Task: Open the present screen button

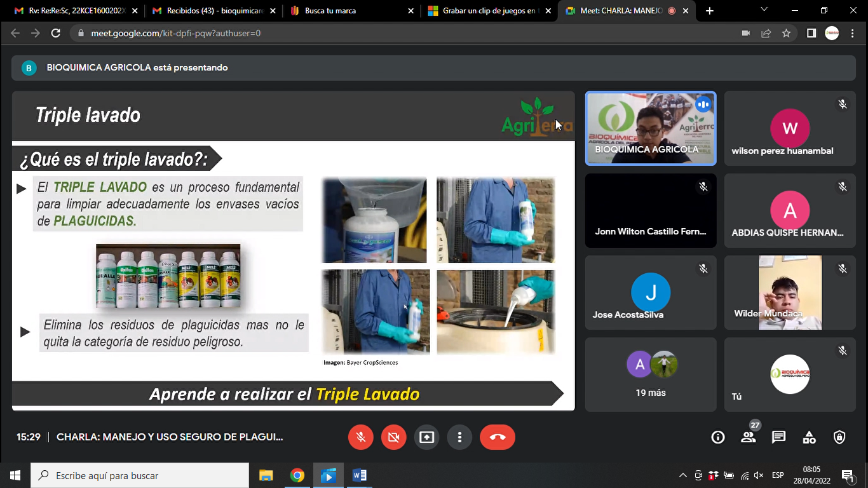Action: pyautogui.click(x=426, y=437)
